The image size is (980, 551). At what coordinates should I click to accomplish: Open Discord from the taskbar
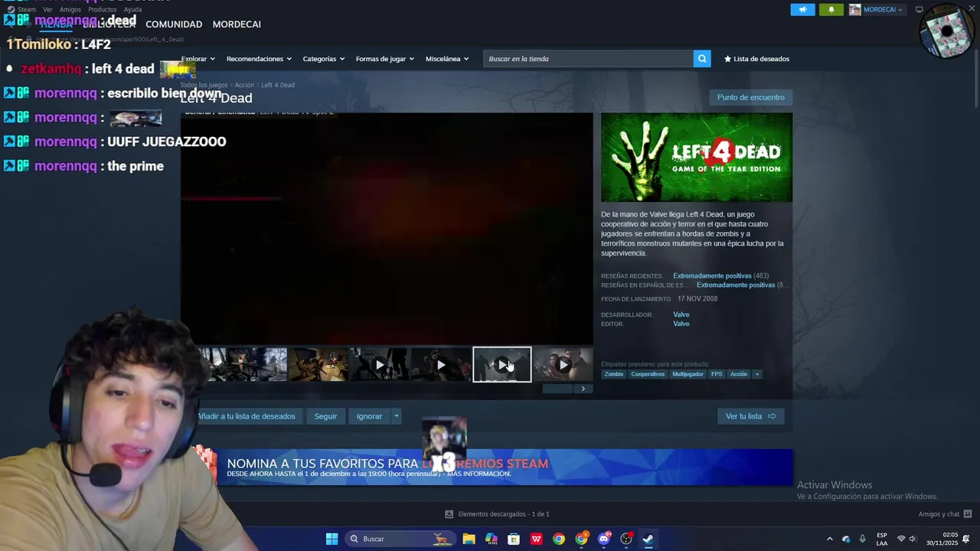[604, 539]
